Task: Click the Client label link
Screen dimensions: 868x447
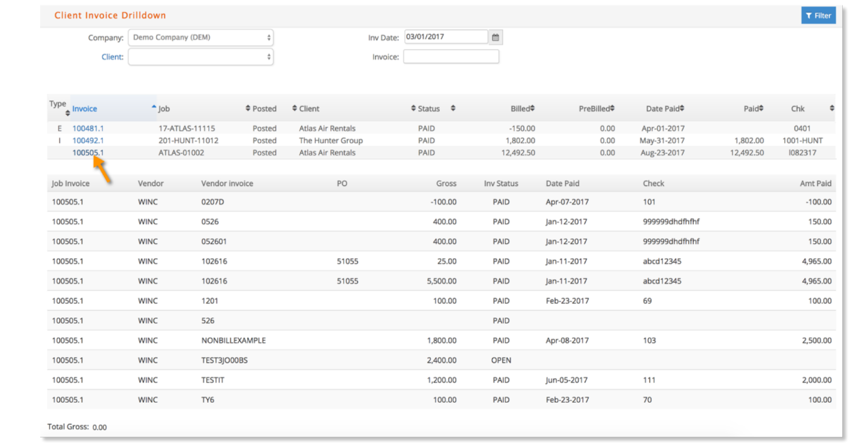Action: pyautogui.click(x=112, y=57)
